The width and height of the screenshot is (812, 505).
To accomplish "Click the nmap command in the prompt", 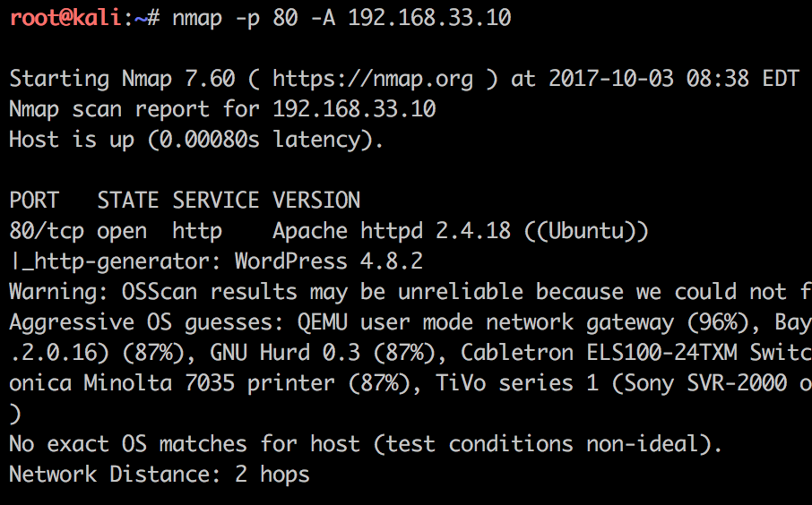I will coord(197,20).
